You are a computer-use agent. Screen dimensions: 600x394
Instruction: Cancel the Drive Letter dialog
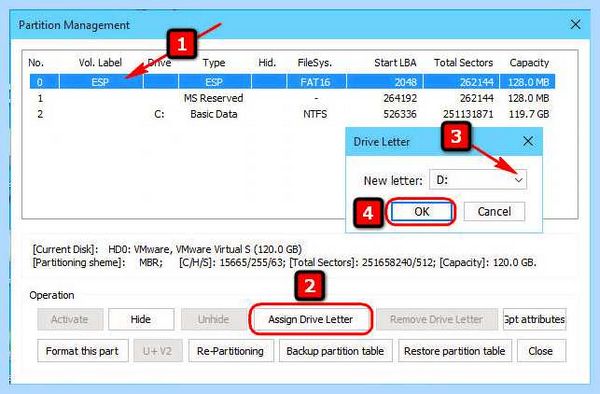[494, 212]
